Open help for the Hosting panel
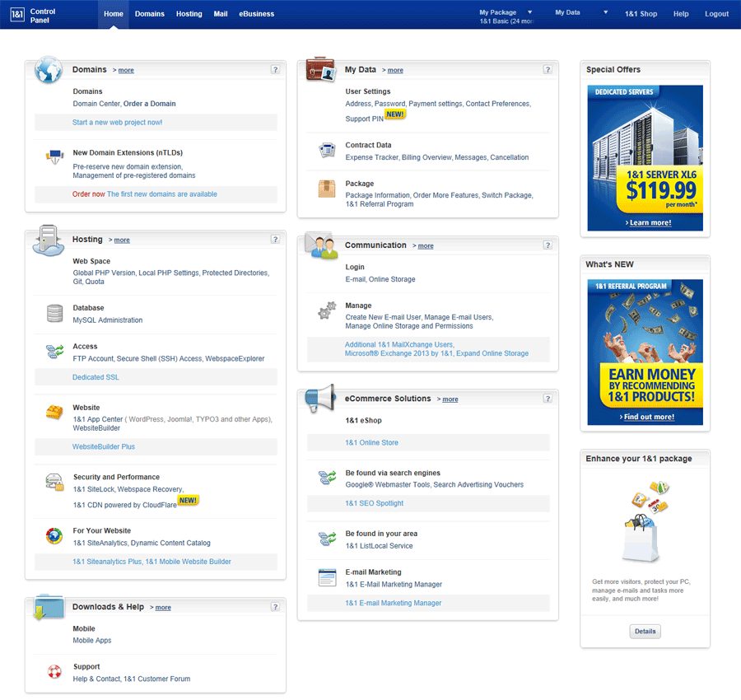The width and height of the screenshot is (741, 700). pyautogui.click(x=275, y=239)
